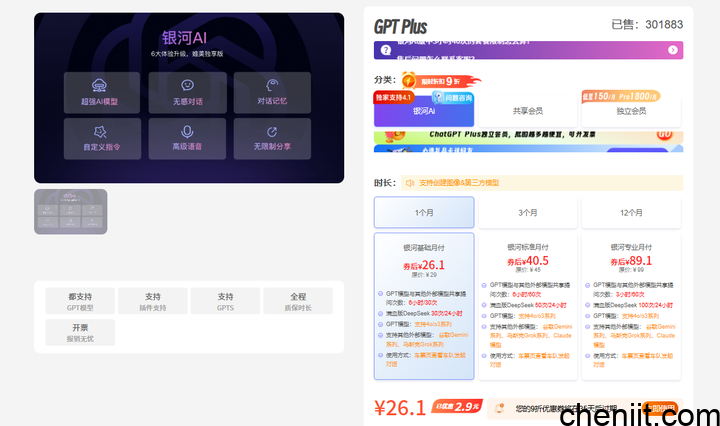The width and height of the screenshot is (720, 426).
Task: Choose the 3个月 duration option
Action: (528, 212)
